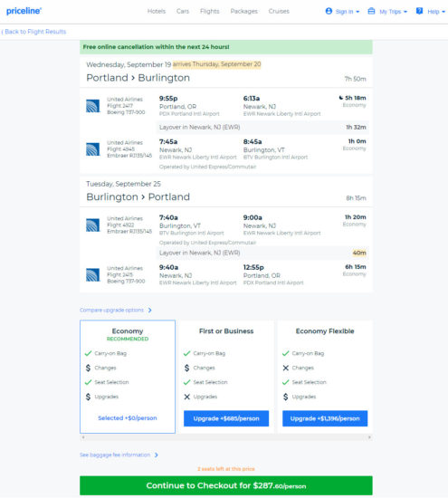Click the My Trips suitcase icon
448x498 pixels.
point(371,11)
